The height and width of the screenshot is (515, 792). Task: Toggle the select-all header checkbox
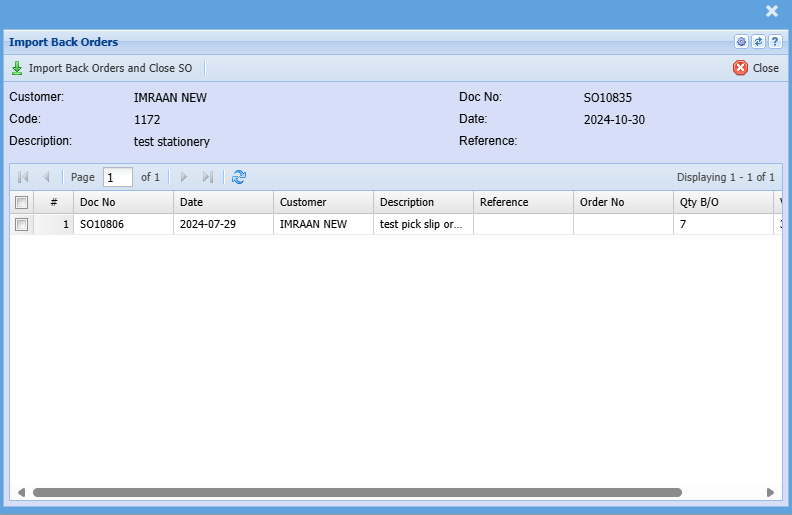pos(22,202)
